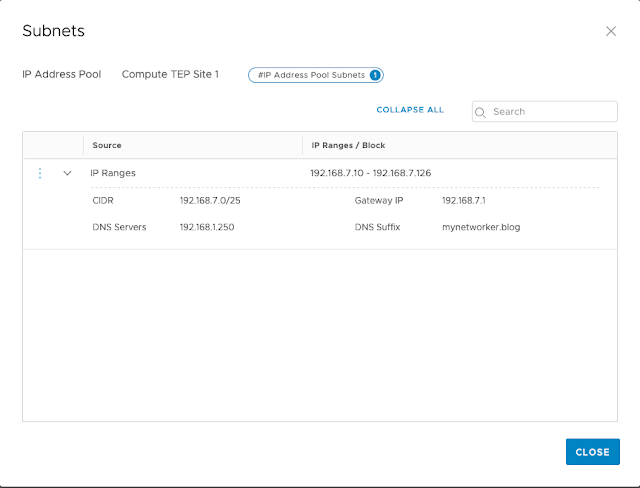The width and height of the screenshot is (640, 488).
Task: Click the count badge on the subnets pill
Action: pos(375,75)
